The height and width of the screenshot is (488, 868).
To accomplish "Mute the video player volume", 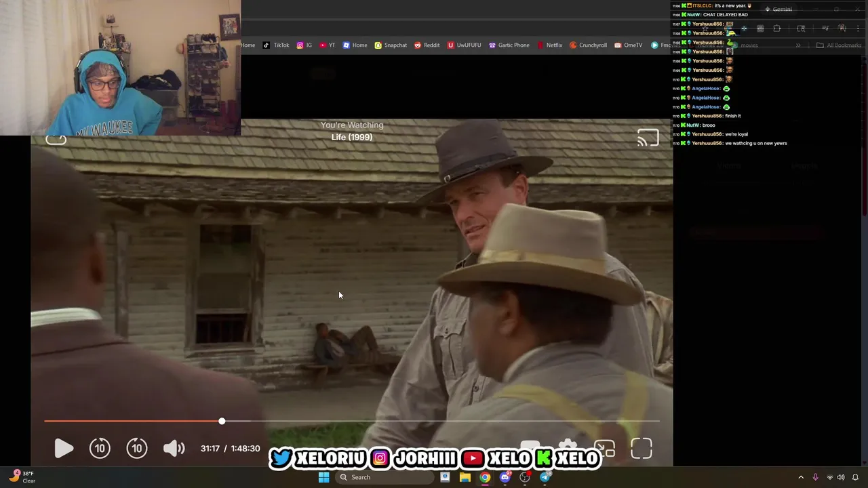I will pos(174,448).
